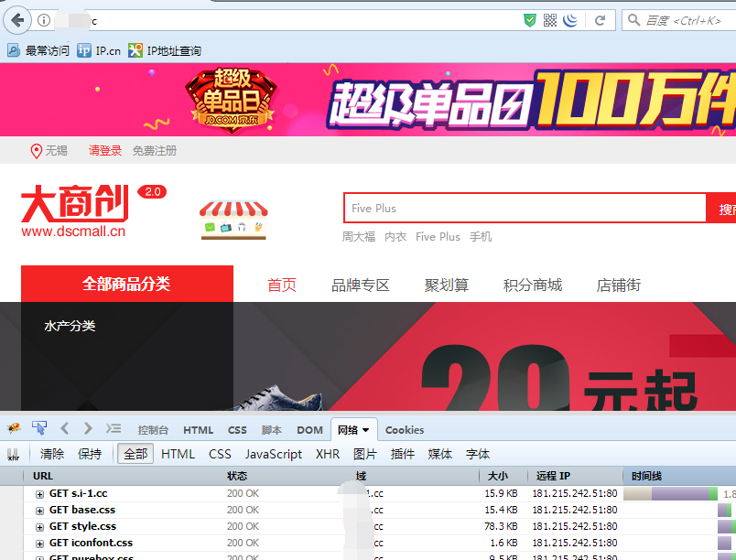Enable the XHR network filter
The height and width of the screenshot is (560, 736).
[328, 454]
